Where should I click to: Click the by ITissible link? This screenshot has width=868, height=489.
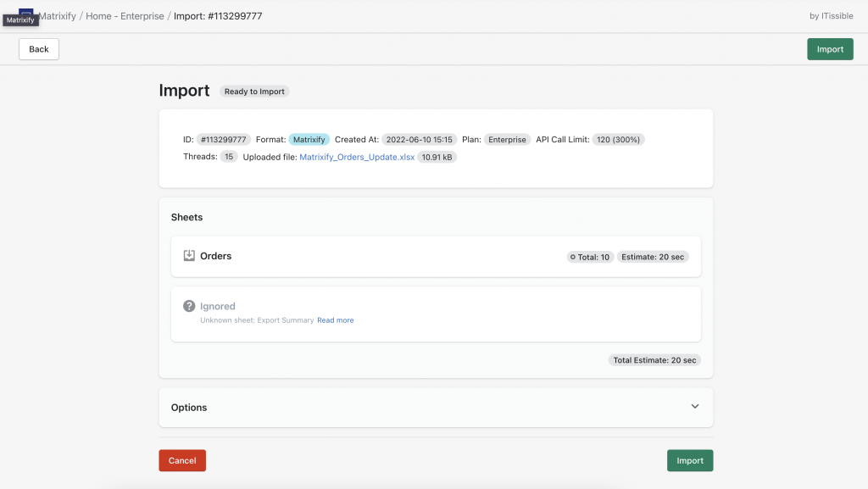point(830,15)
